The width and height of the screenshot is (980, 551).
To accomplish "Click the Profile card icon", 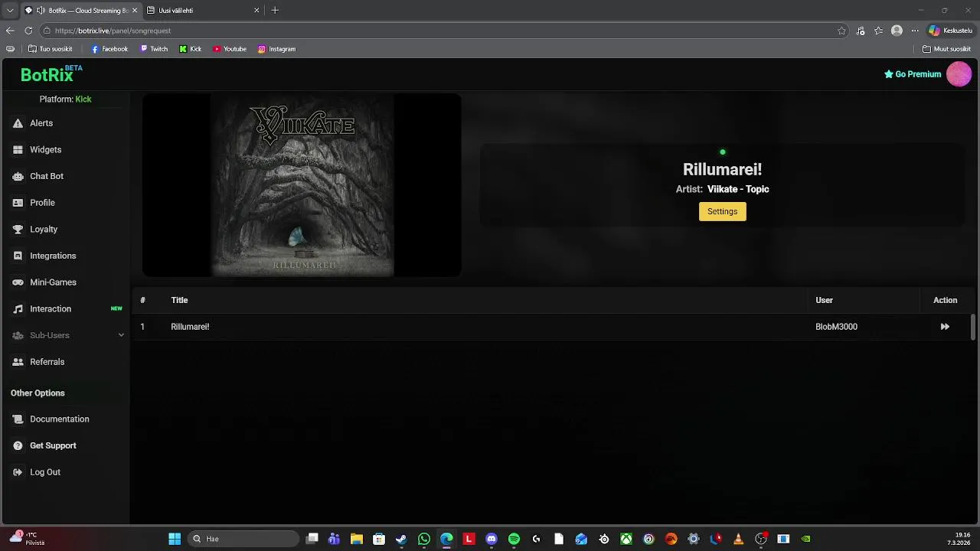I will [x=18, y=203].
